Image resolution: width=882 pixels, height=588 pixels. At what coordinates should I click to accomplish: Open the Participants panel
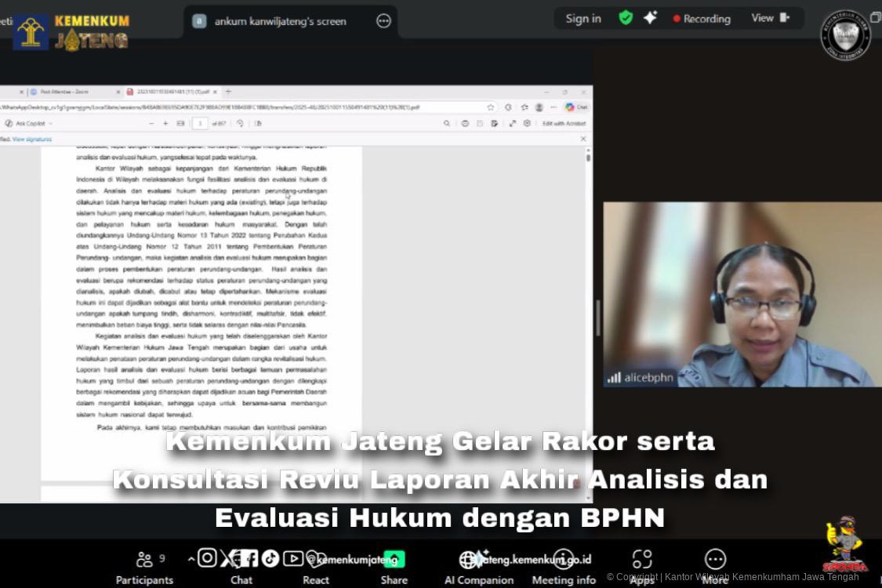click(144, 568)
